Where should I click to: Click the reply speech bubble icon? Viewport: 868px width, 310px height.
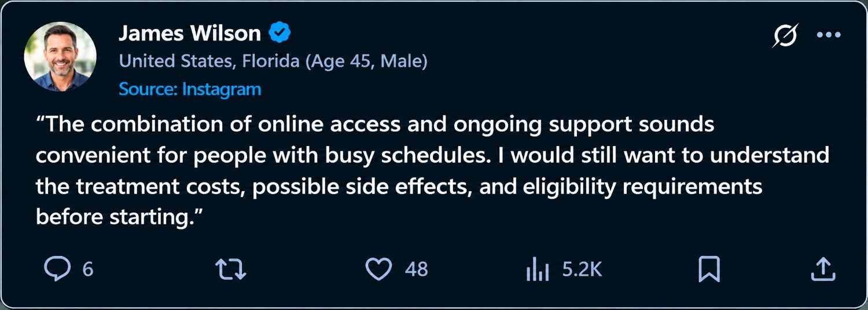[58, 269]
